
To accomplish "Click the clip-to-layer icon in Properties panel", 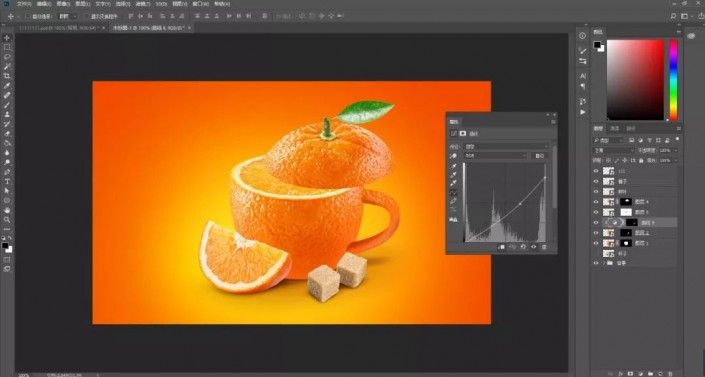I will pyautogui.click(x=501, y=247).
